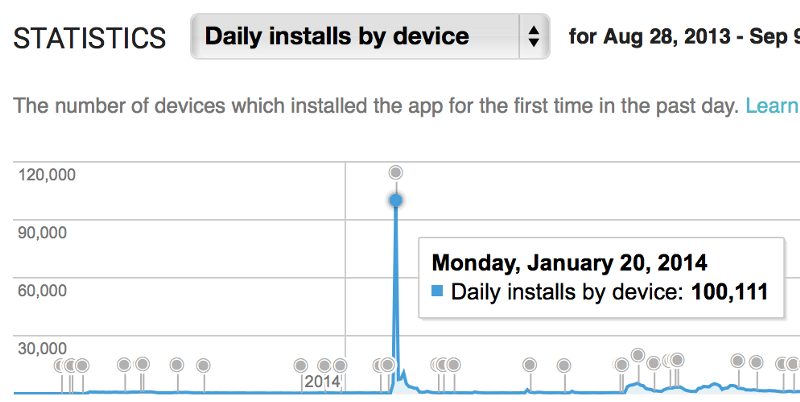The width and height of the screenshot is (800, 402).
Task: Click event marker directly above 2014 label
Action: tap(324, 365)
